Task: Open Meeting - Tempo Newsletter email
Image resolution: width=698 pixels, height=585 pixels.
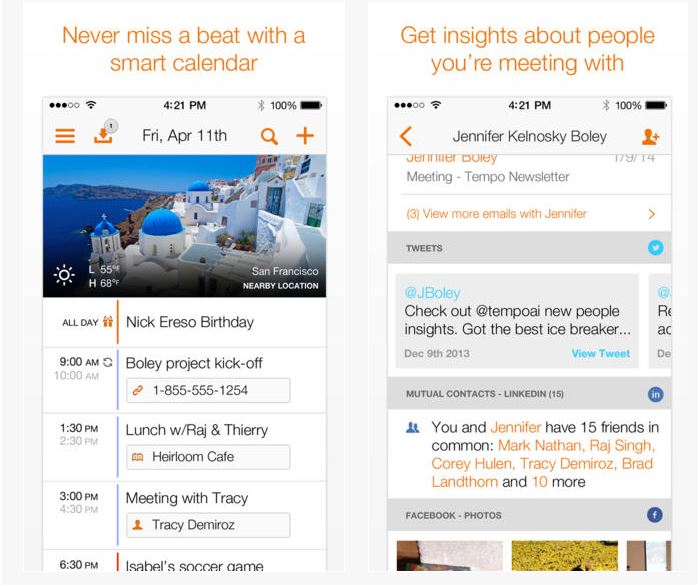Action: coord(488,177)
